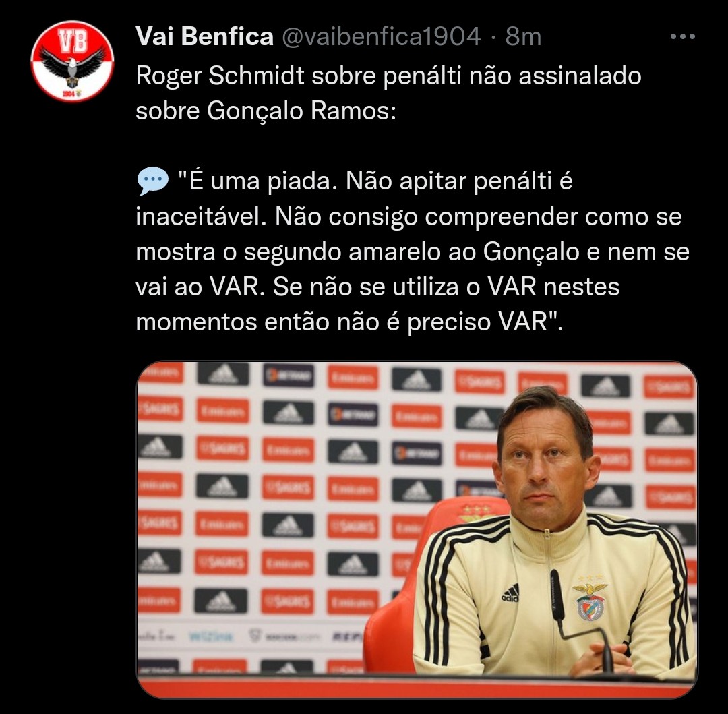
Task: Click the phrase 'É uma piada.'
Action: click(x=259, y=181)
